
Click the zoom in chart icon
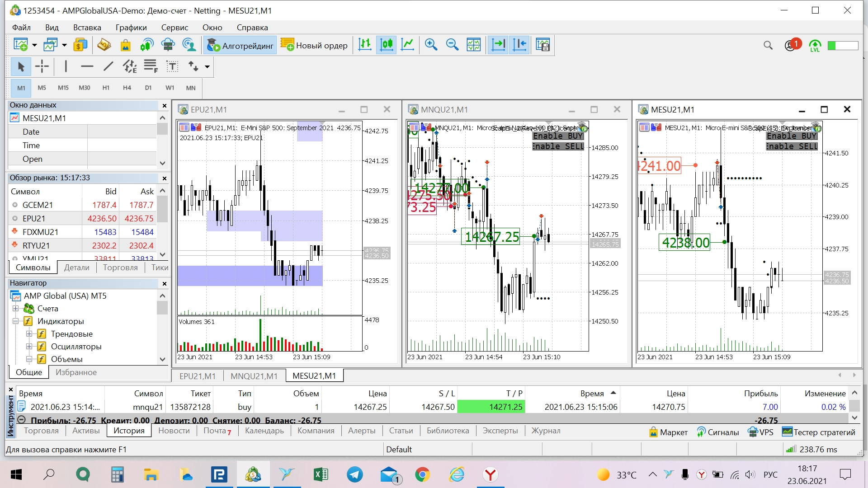point(431,45)
